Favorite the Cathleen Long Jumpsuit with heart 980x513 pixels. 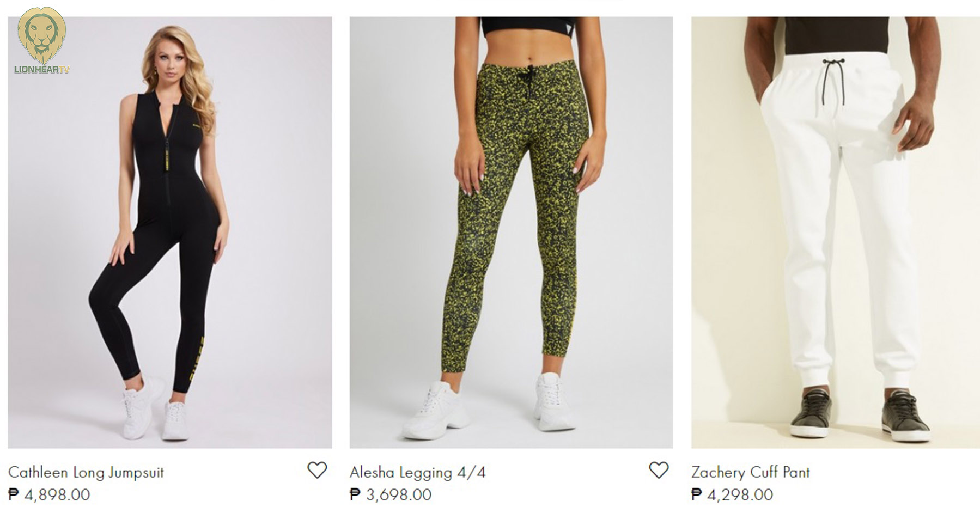[x=317, y=470]
